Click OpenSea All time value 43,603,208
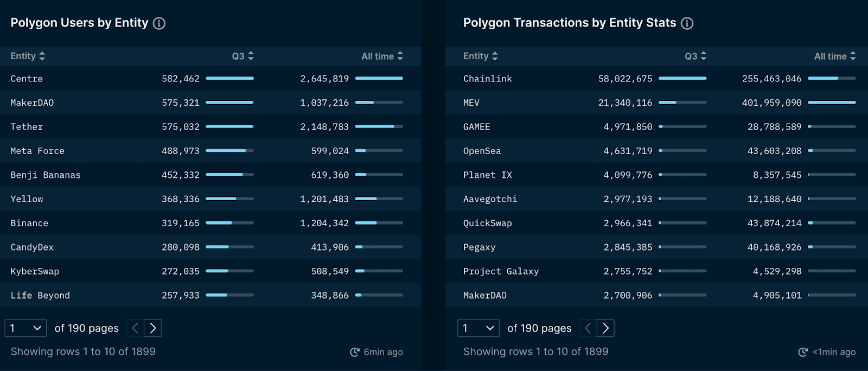The width and height of the screenshot is (868, 371). [775, 151]
